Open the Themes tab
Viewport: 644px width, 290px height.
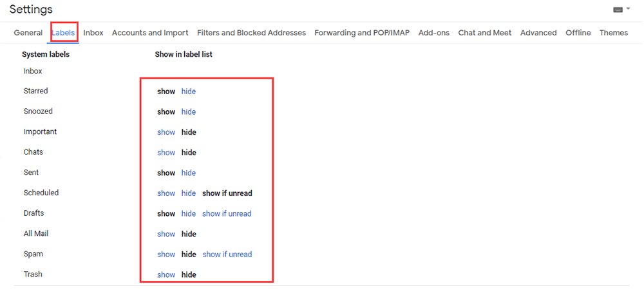[613, 33]
